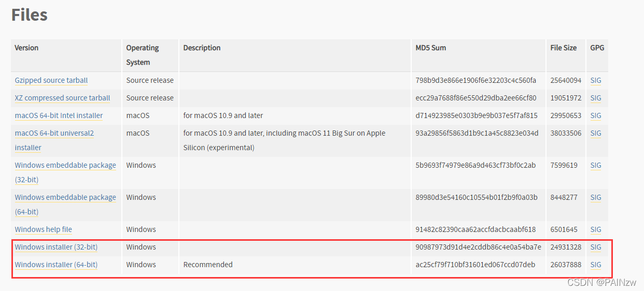Click Windows cell in 32-bit embeddable row
This screenshot has width=644, height=291.
141,165
